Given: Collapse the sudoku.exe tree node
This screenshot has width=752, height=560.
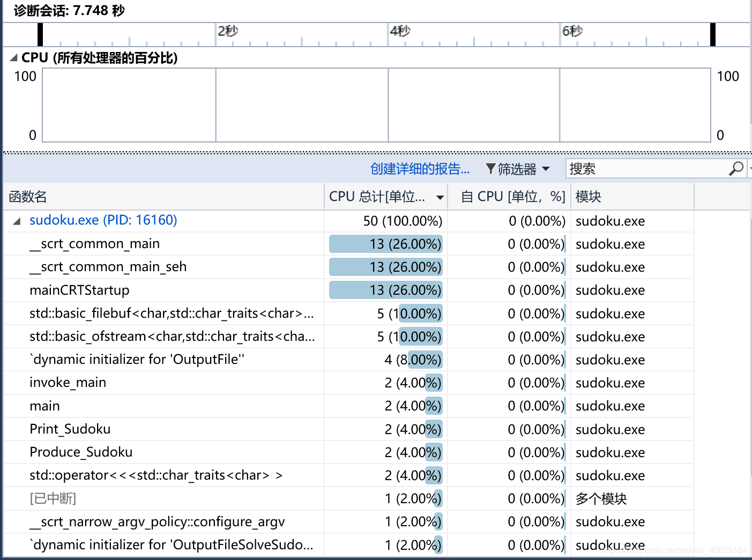Looking at the screenshot, I should (17, 221).
